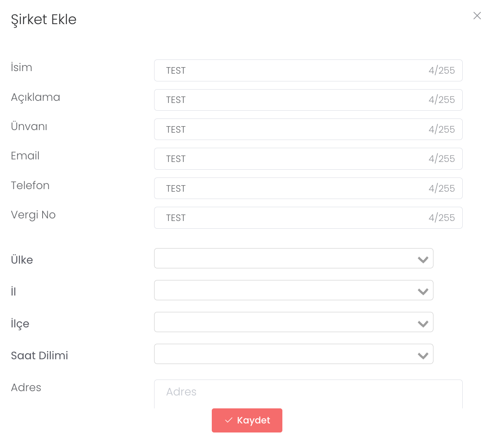
Task: Click the İl chevron arrow
Action: (x=423, y=292)
